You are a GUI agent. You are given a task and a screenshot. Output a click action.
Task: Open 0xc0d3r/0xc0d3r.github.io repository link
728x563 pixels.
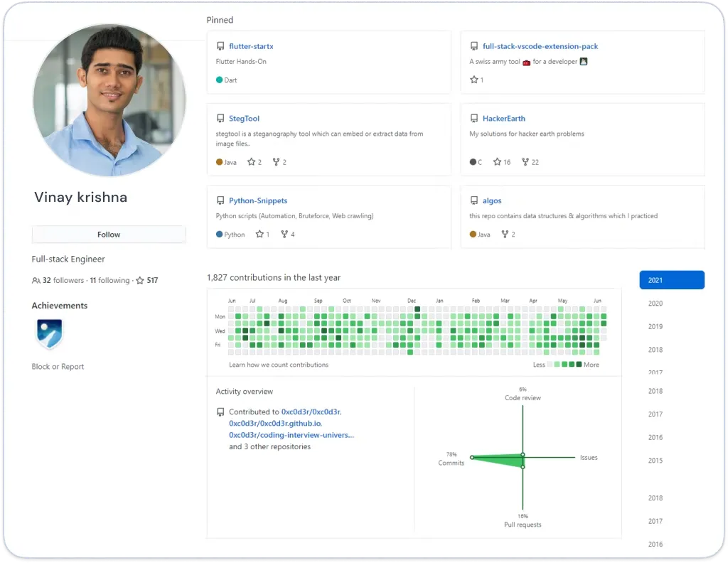[x=275, y=423]
